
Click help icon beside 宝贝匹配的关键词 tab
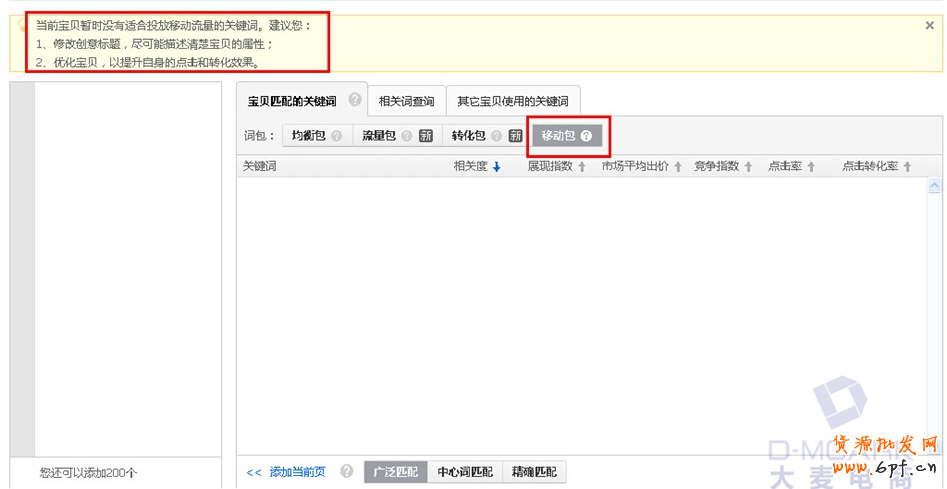[x=355, y=100]
